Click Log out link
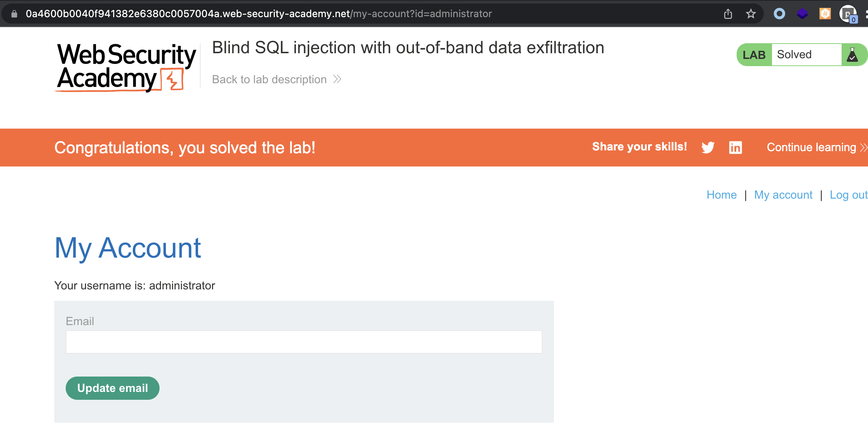The width and height of the screenshot is (868, 428). pos(848,195)
